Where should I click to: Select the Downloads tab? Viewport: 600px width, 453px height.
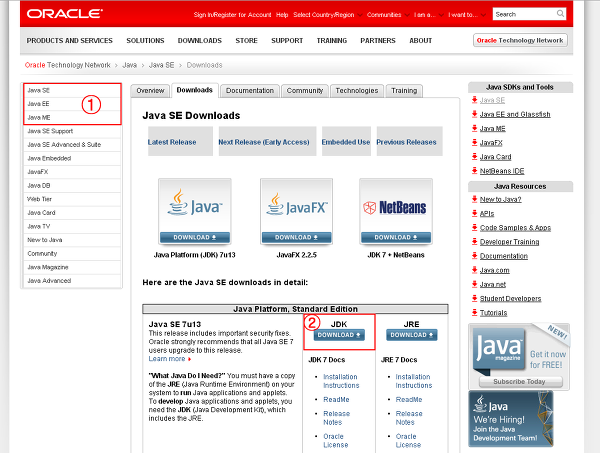[x=195, y=90]
